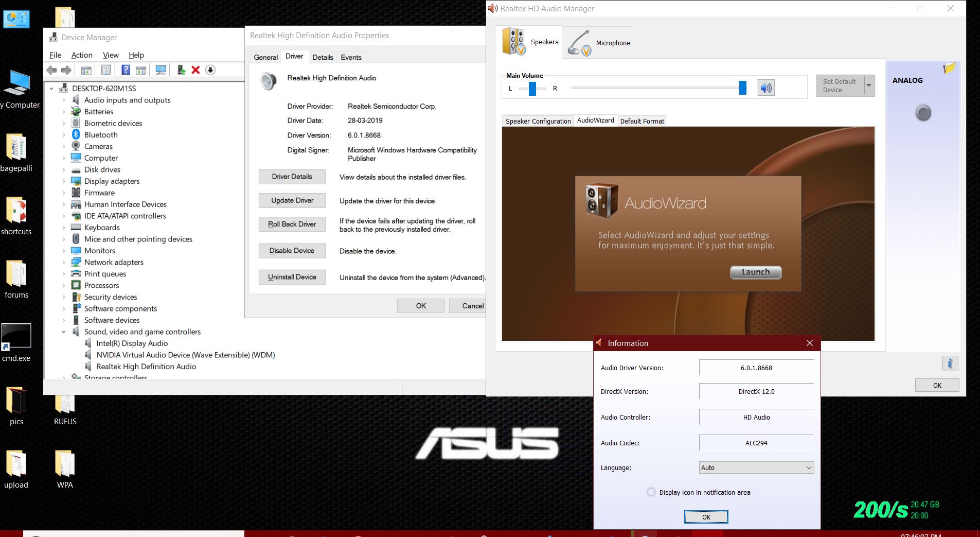Open the File menu in Device Manager

(x=56, y=55)
